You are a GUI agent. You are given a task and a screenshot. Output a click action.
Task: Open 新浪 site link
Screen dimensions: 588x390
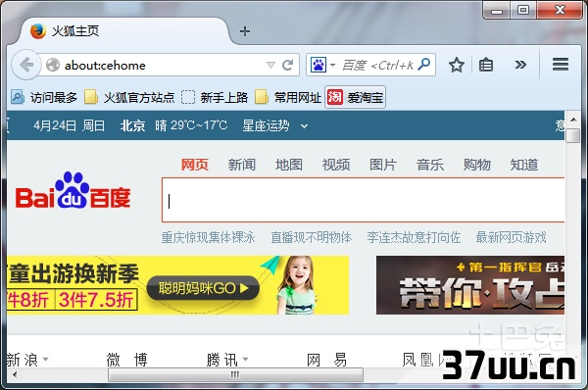(23, 360)
